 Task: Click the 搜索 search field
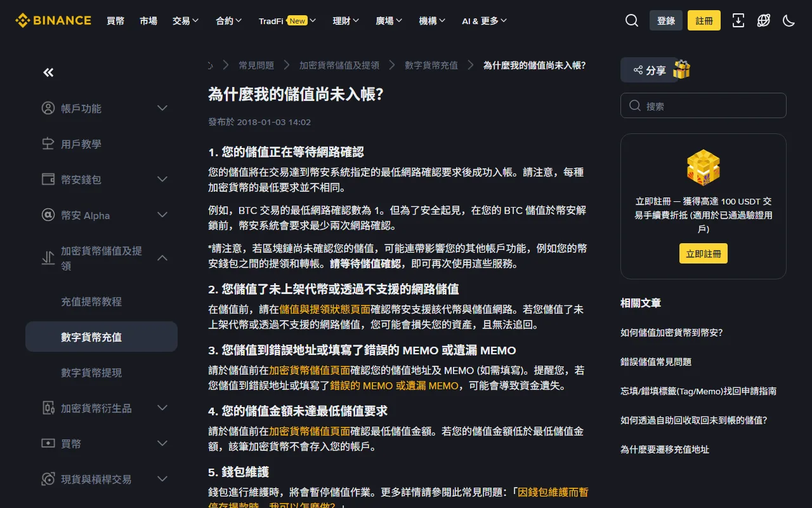pyautogui.click(x=704, y=105)
